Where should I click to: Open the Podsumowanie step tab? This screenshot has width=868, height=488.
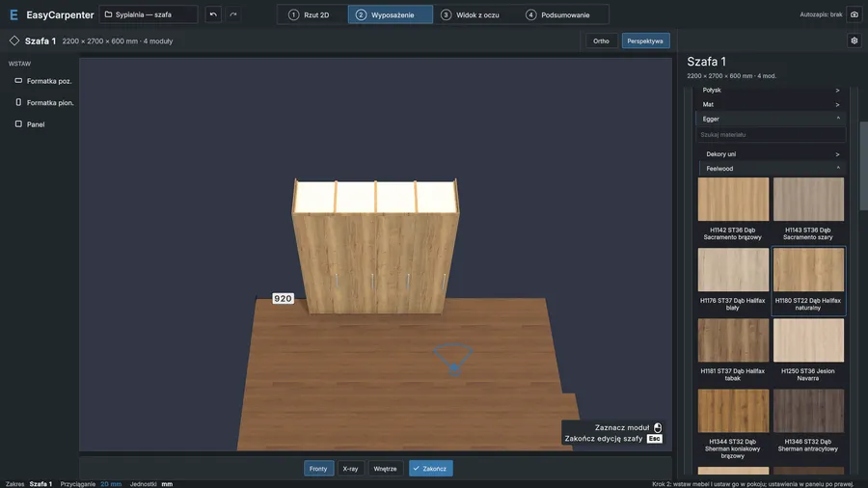[558, 14]
